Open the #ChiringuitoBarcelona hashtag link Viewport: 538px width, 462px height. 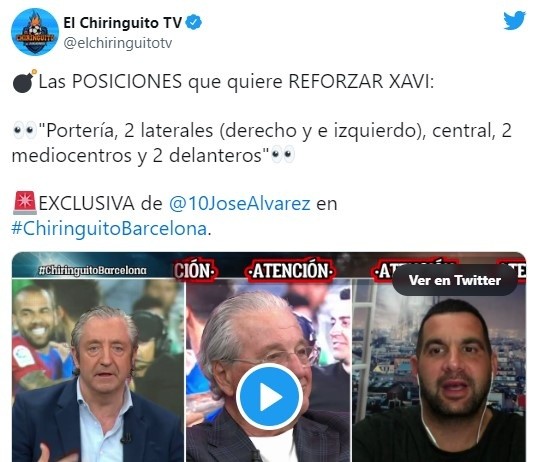coord(109,229)
